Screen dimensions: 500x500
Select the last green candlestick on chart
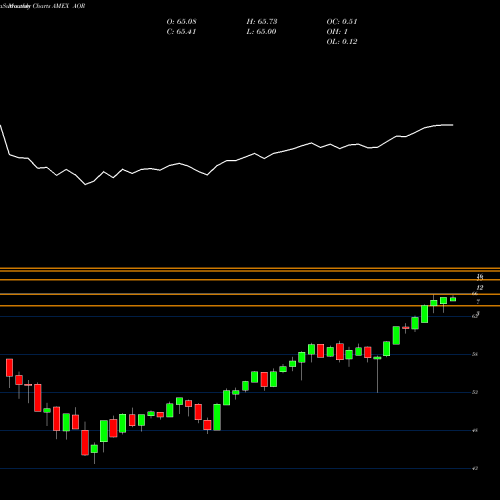coord(453,299)
